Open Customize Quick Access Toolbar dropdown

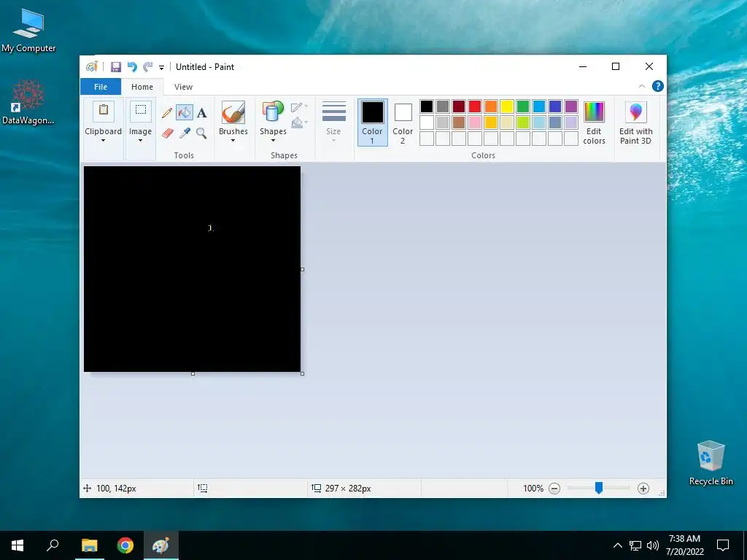tap(161, 68)
